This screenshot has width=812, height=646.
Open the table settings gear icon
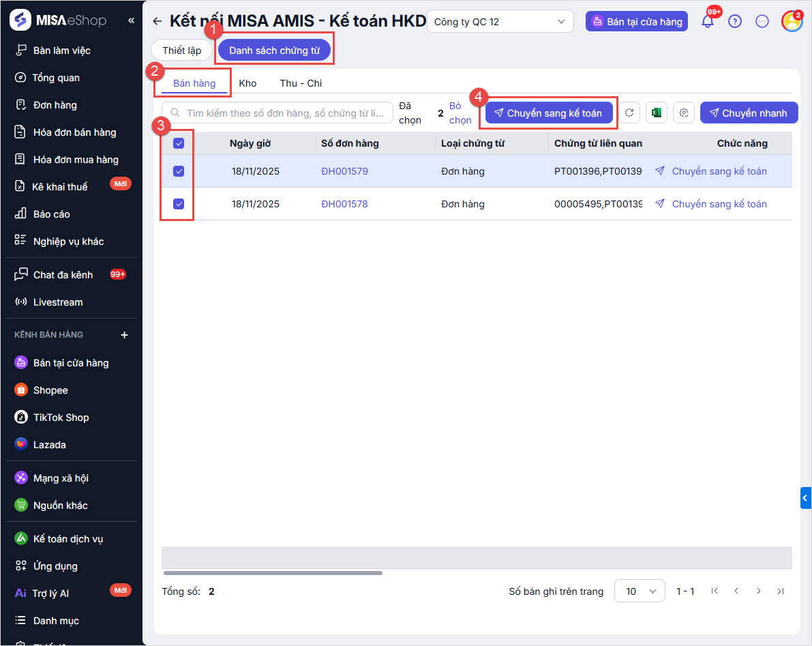684,113
